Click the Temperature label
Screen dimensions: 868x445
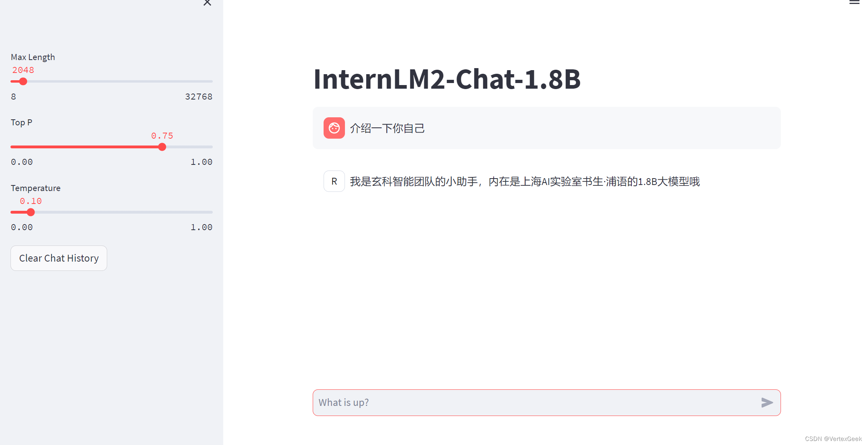point(35,188)
